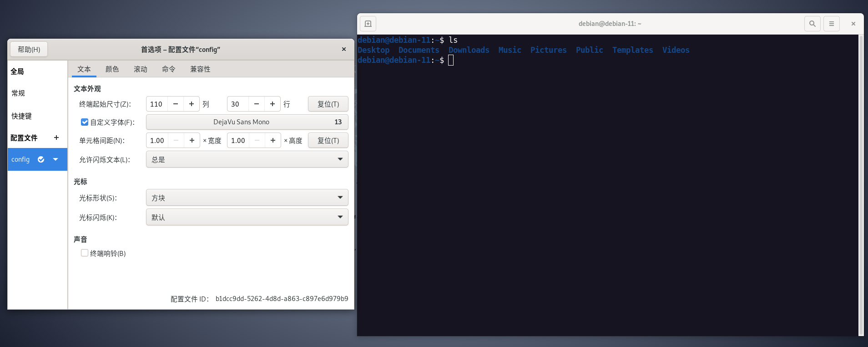
Task: Click Pictures in terminal output
Action: (549, 50)
